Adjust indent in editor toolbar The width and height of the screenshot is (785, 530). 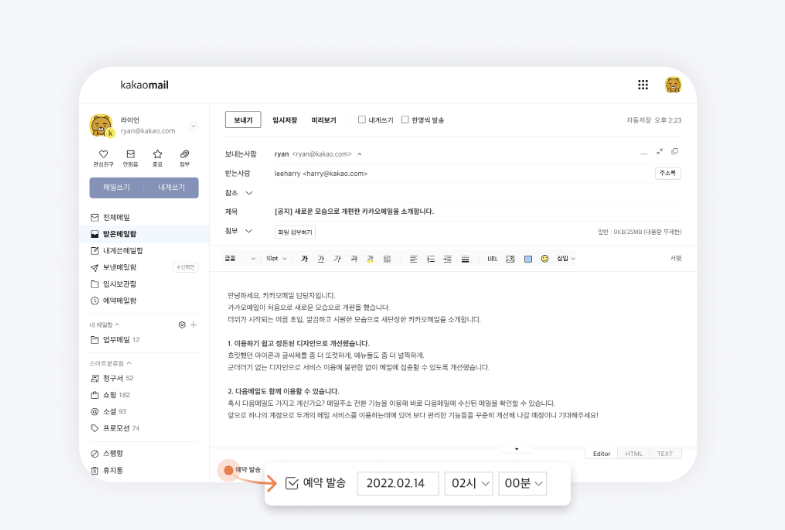point(448,259)
